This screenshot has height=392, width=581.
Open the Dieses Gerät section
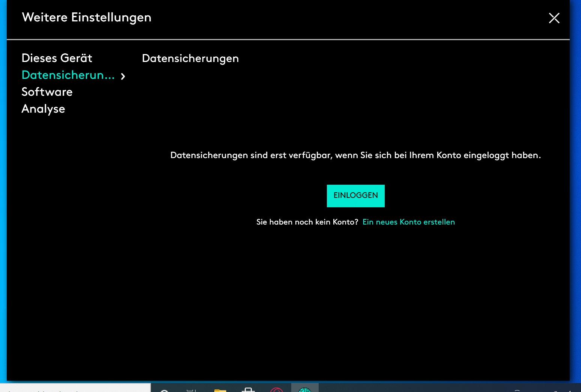57,58
